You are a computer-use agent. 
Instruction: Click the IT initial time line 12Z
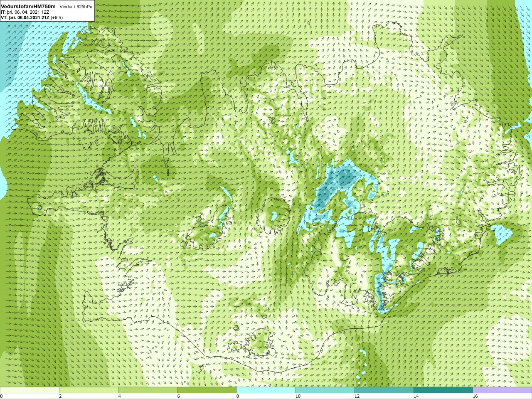click(x=25, y=12)
